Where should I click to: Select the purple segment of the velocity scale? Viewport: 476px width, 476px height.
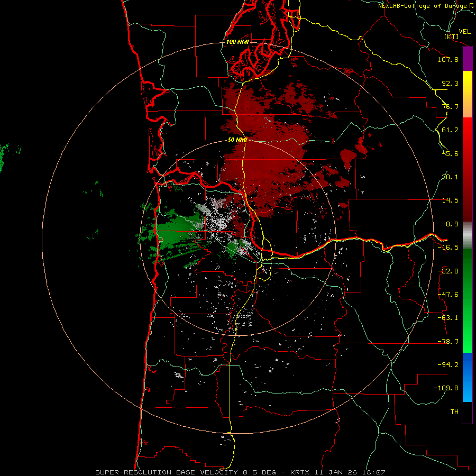click(467, 59)
